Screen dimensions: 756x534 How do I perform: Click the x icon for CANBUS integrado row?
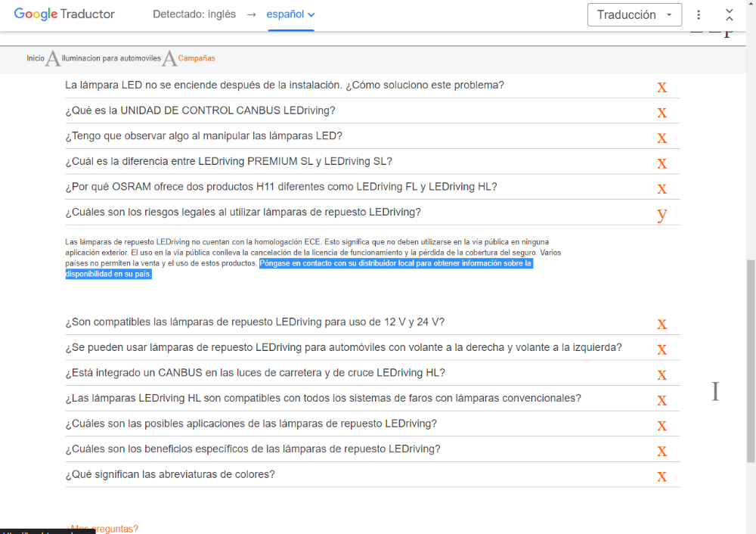coord(662,375)
